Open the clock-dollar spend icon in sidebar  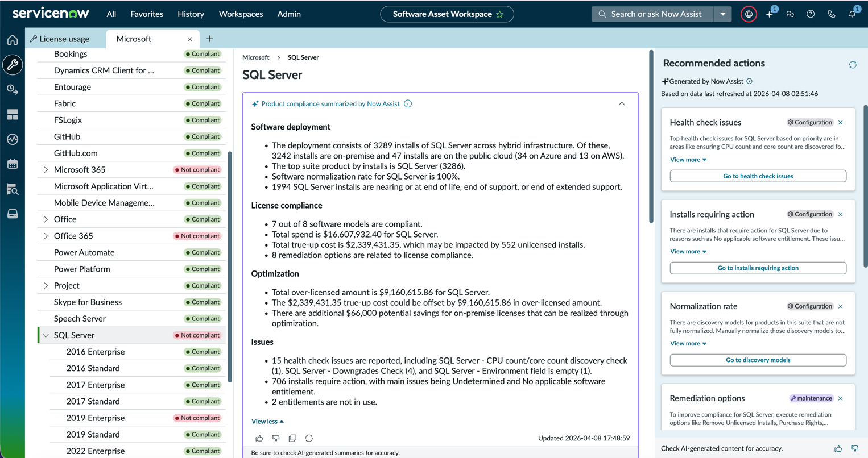13,90
